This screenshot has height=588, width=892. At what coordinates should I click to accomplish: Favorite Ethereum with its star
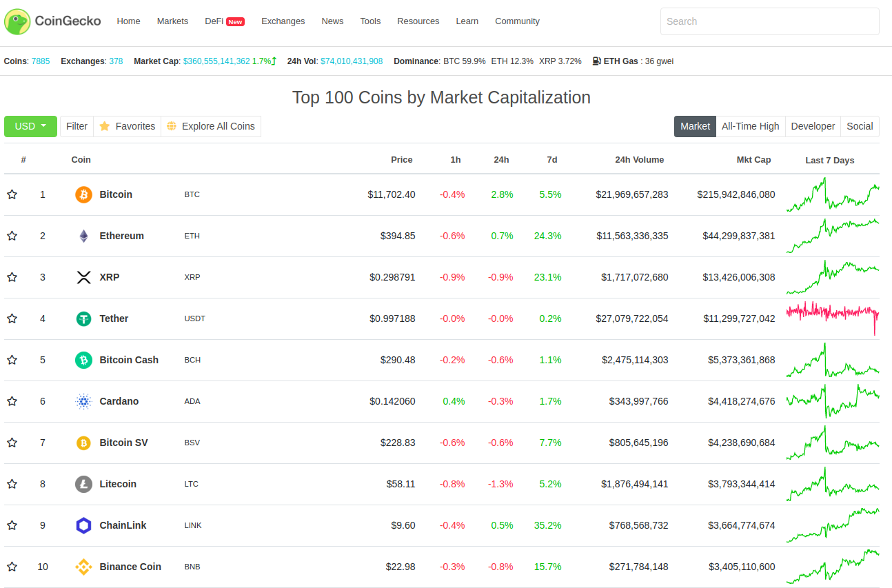click(x=12, y=236)
